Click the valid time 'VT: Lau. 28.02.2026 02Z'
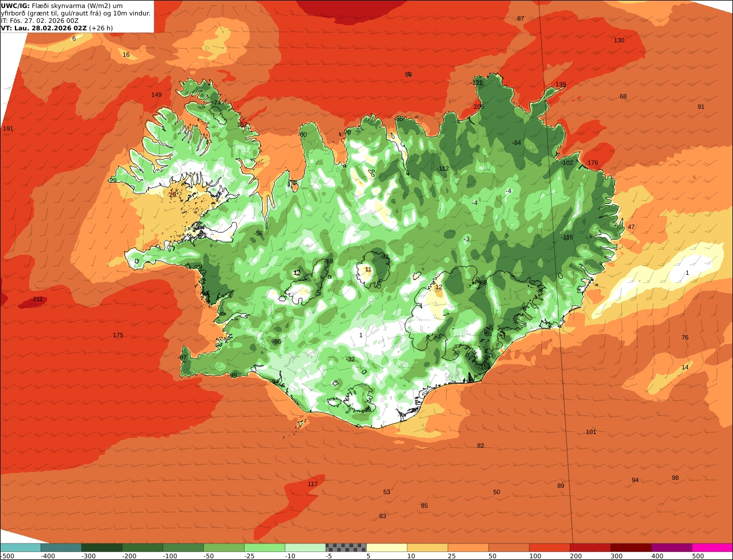Viewport: 733px width, 560px height. [x=44, y=27]
